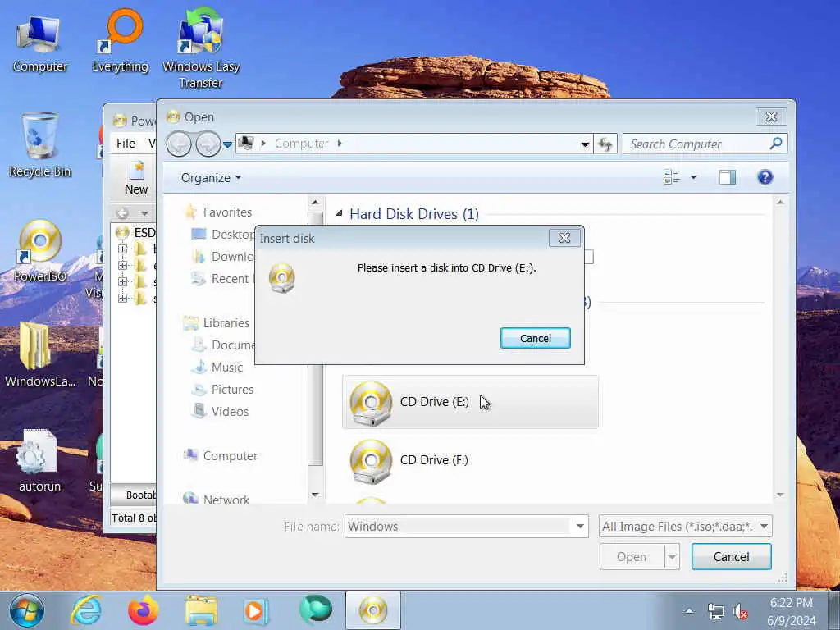This screenshot has height=630, width=840.
Task: Click the Open button in Open dialog
Action: pyautogui.click(x=632, y=557)
